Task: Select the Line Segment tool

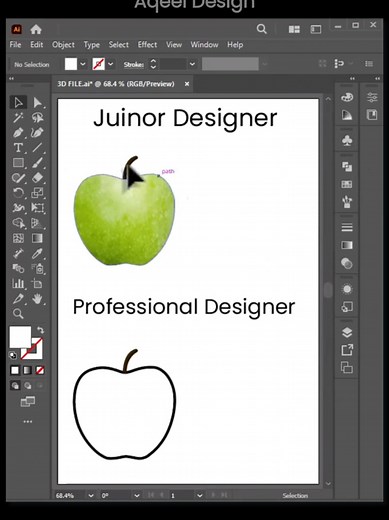Action: (37, 148)
